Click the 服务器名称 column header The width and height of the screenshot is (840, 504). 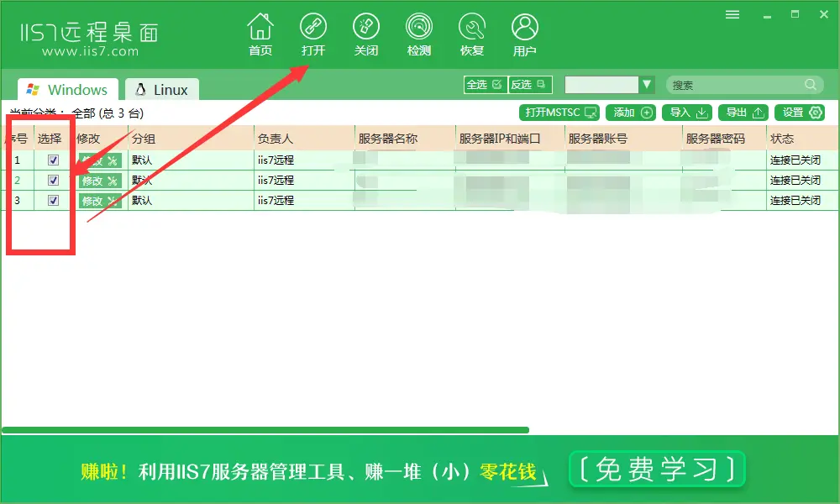coord(405,139)
